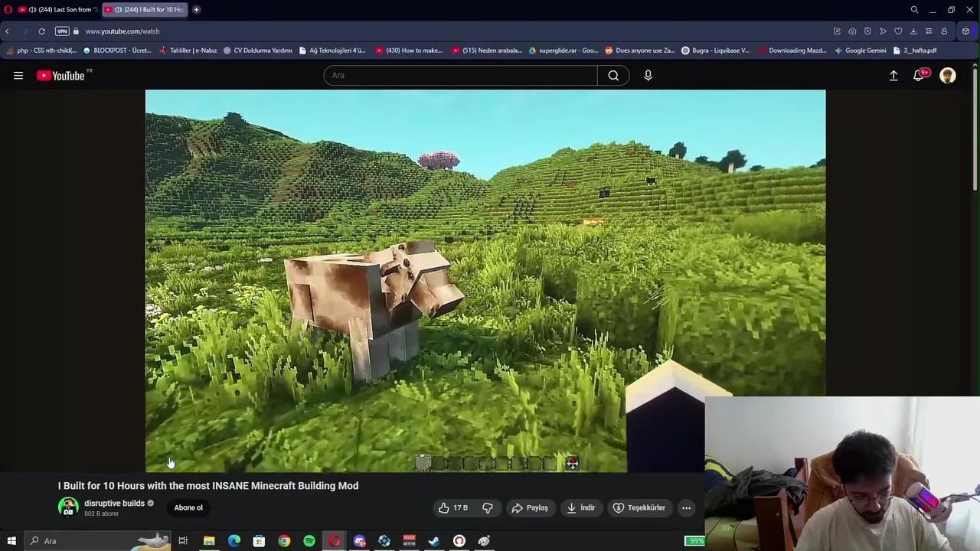Like the video with thumbs-up button
980x551 pixels.
[452, 507]
